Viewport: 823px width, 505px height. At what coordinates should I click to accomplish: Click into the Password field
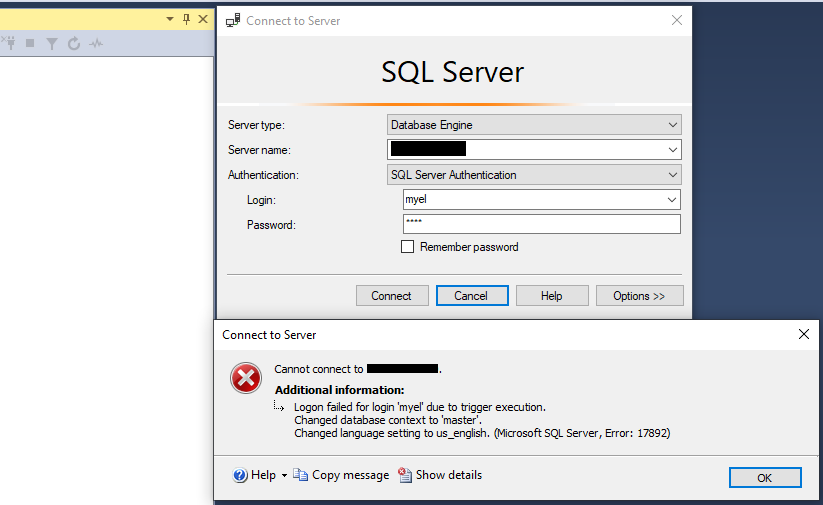[541, 224]
